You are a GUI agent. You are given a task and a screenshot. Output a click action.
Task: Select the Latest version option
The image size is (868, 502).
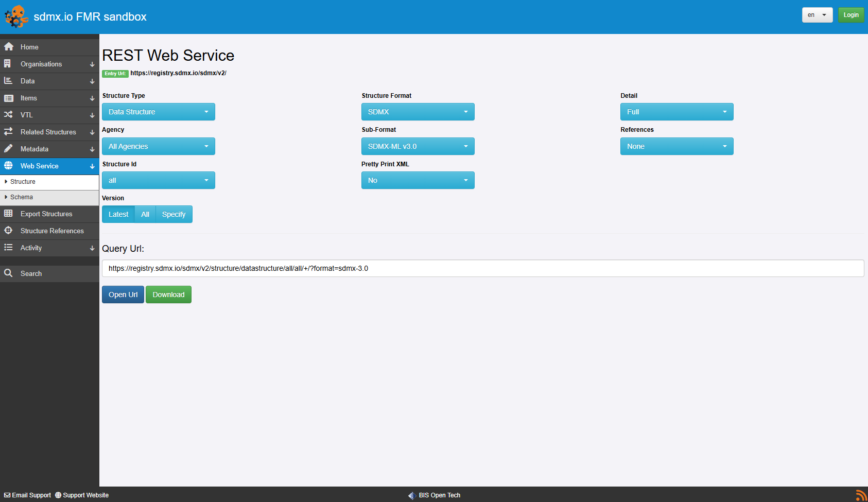pyautogui.click(x=118, y=214)
